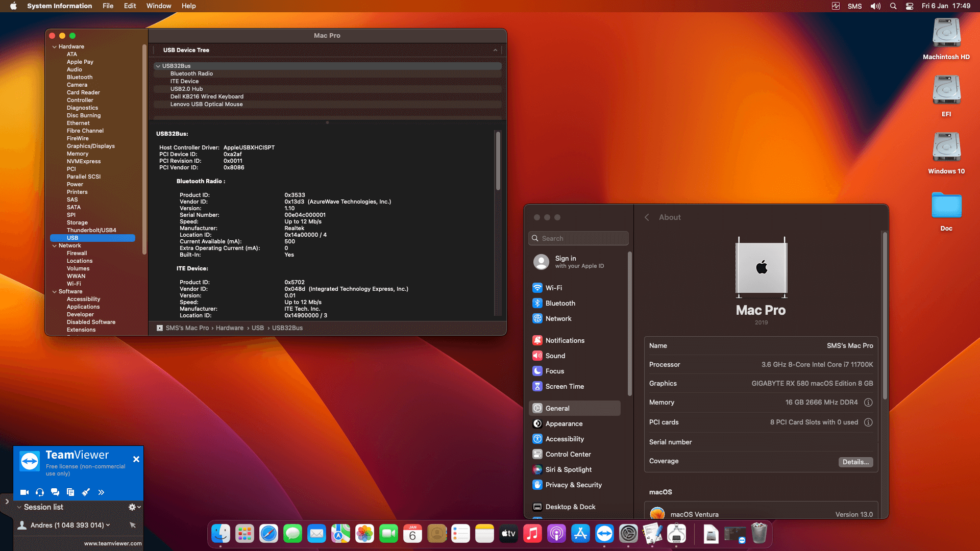This screenshot has height=551, width=980.
Task: Open the TeamViewer audio headset options
Action: (x=40, y=492)
